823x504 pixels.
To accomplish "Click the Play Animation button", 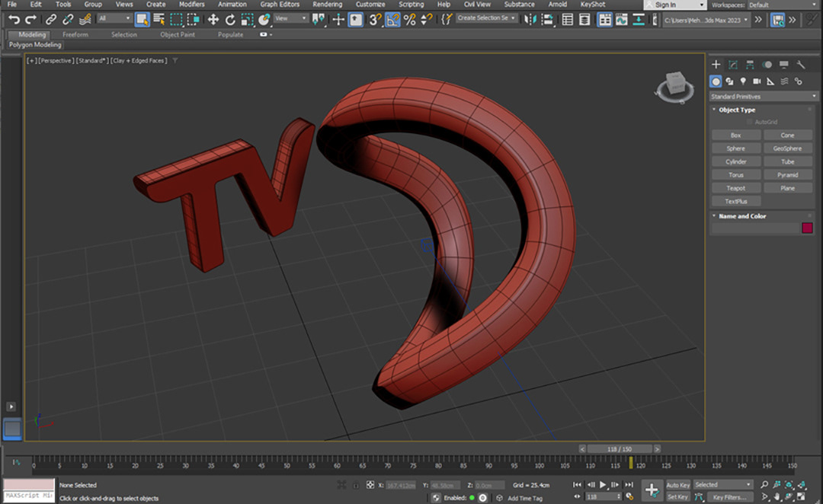I will tap(603, 485).
